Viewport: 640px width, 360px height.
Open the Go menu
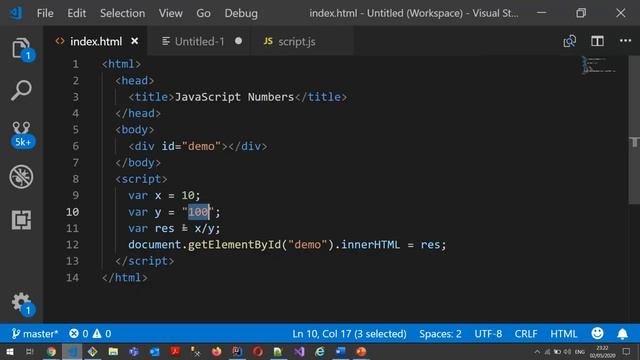[203, 13]
